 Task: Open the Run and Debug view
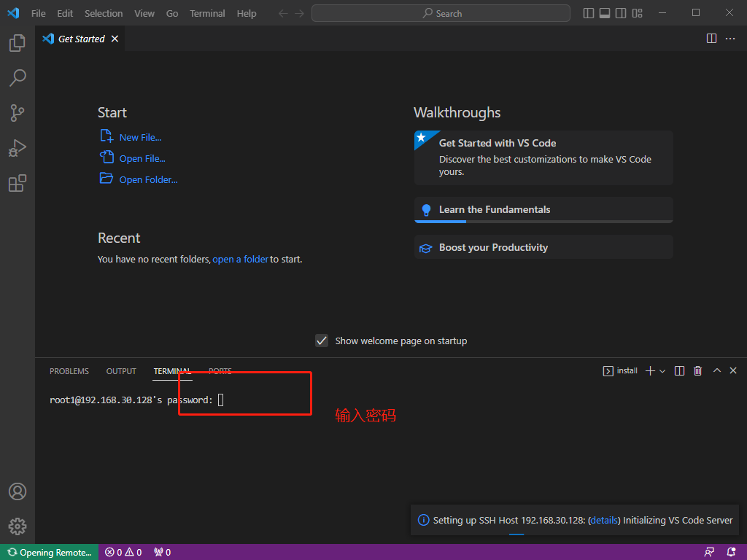click(18, 148)
